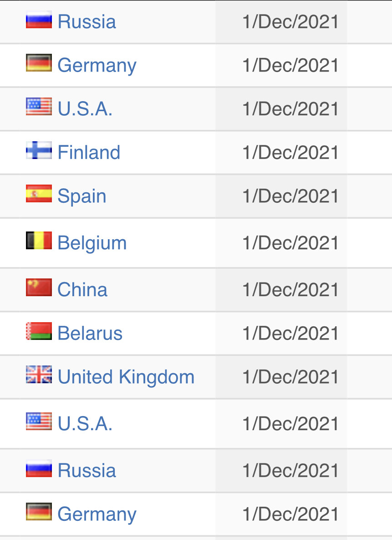Click the United Kingdom flag icon
The image size is (392, 540).
click(39, 374)
